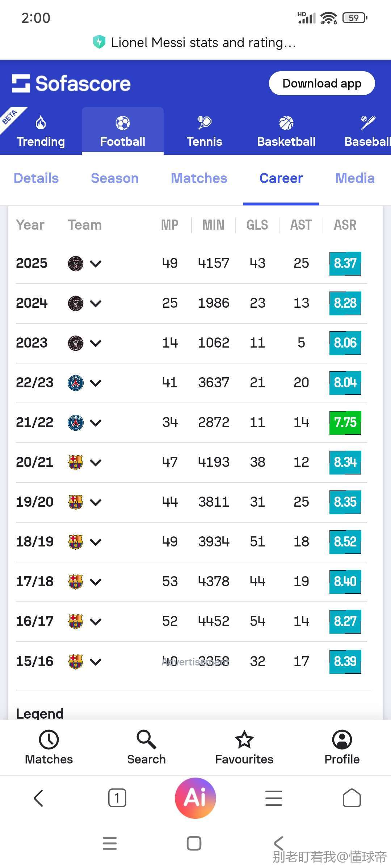Tap the Search magnifier icon
This screenshot has width=391, height=868.
(x=146, y=740)
